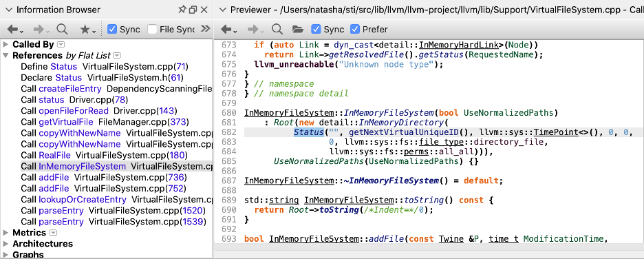The image size is (644, 259).
Task: Undock the Information Browser panel
Action: (193, 10)
